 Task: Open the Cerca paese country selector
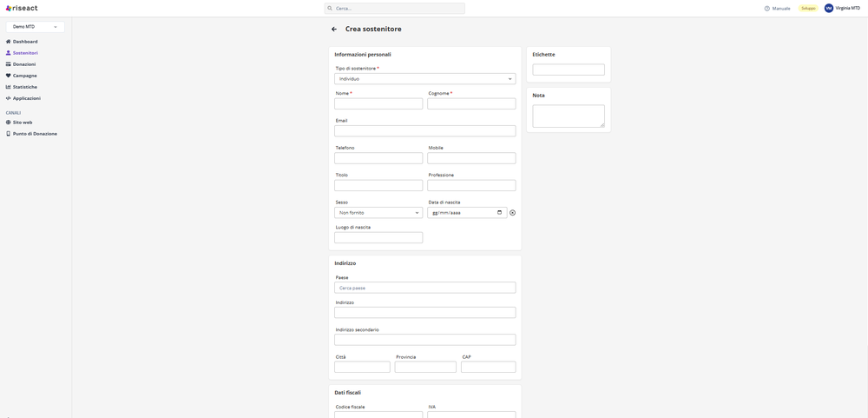424,288
